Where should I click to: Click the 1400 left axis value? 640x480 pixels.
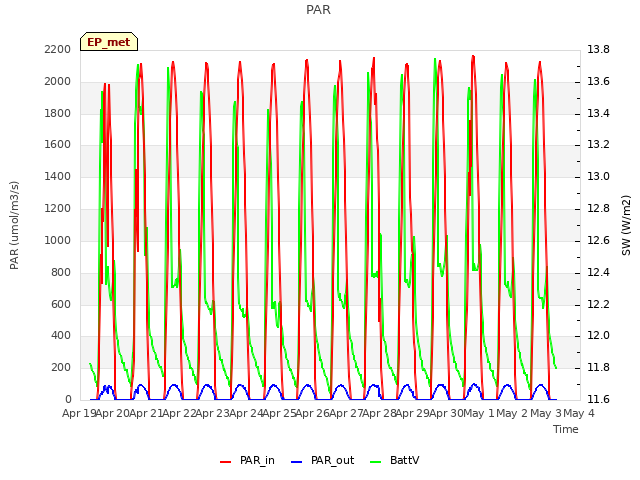click(58, 177)
